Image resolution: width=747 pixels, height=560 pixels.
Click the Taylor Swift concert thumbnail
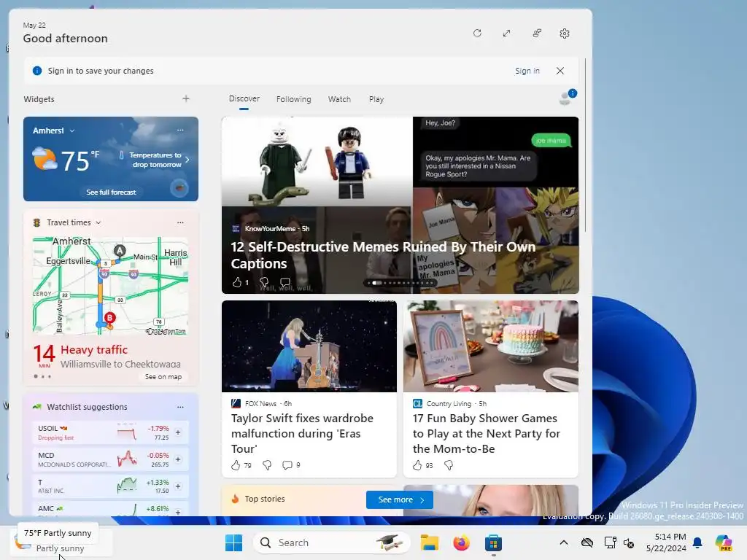309,346
